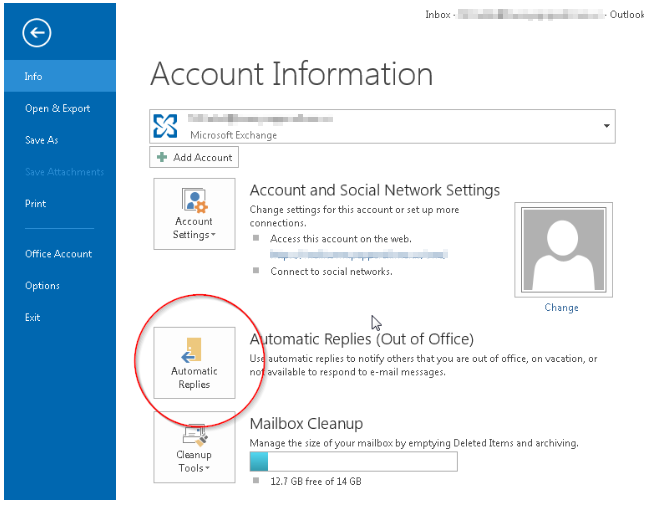Click the profile photo placeholder
Viewport: 665px width, 505px height.
tap(563, 250)
